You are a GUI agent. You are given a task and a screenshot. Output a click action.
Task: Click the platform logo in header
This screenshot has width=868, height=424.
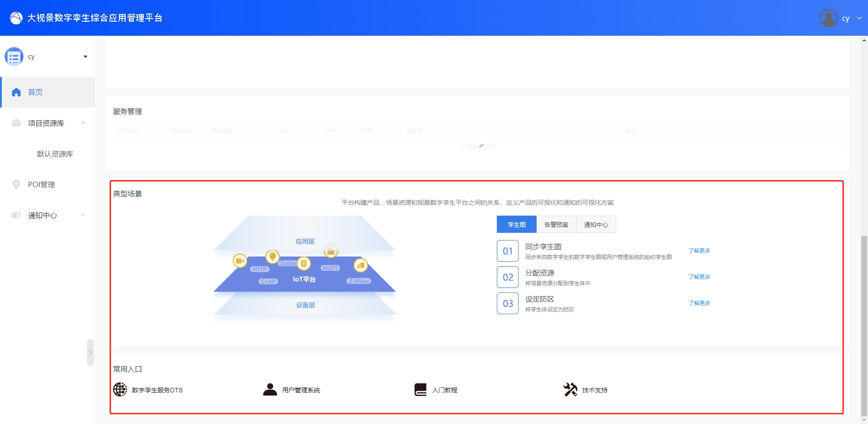(16, 18)
